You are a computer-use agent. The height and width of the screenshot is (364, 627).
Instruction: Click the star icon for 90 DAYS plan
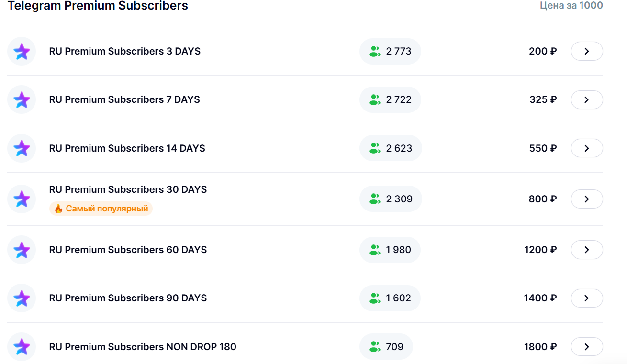tap(22, 298)
